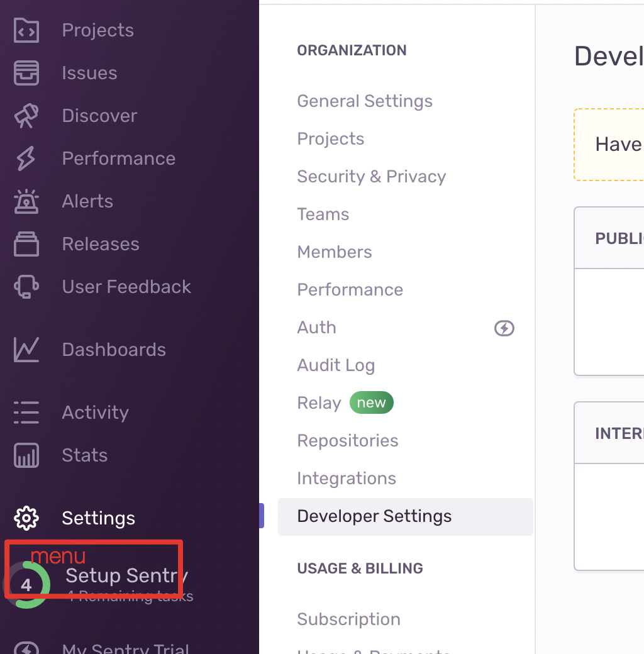Open Settings label in sidebar
Image resolution: width=644 pixels, height=654 pixels.
[99, 518]
